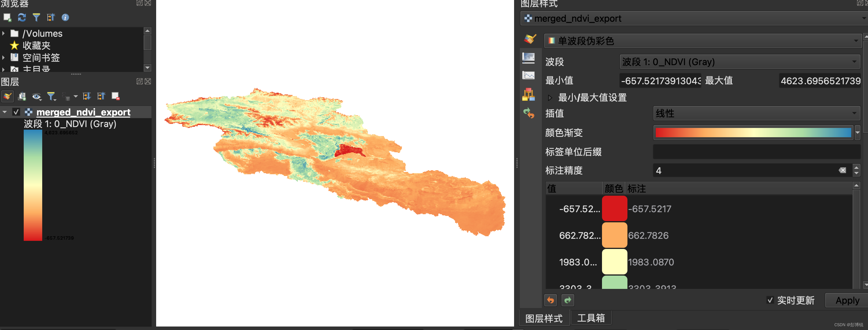868x330 pixels.
Task: Click the manage map themes eye icon
Action: [36, 96]
